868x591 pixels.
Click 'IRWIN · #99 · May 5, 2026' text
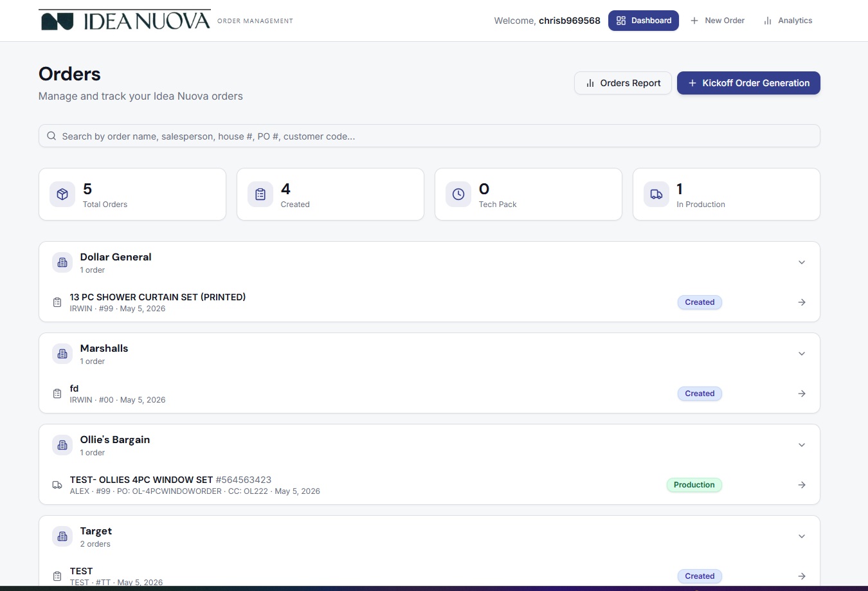(x=118, y=309)
